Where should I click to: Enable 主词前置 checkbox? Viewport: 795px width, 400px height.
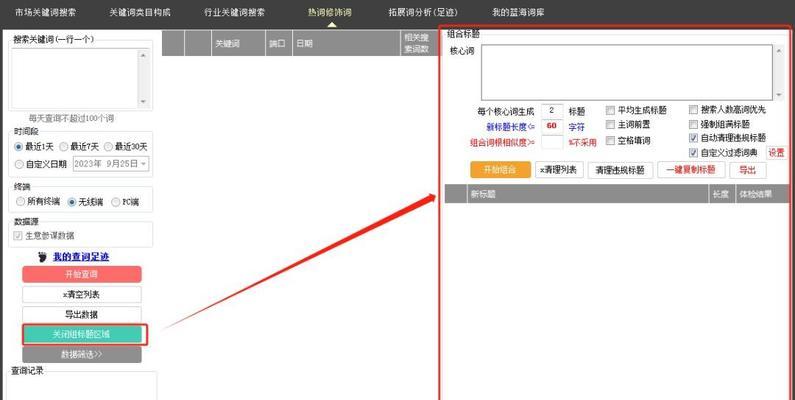[x=610, y=124]
